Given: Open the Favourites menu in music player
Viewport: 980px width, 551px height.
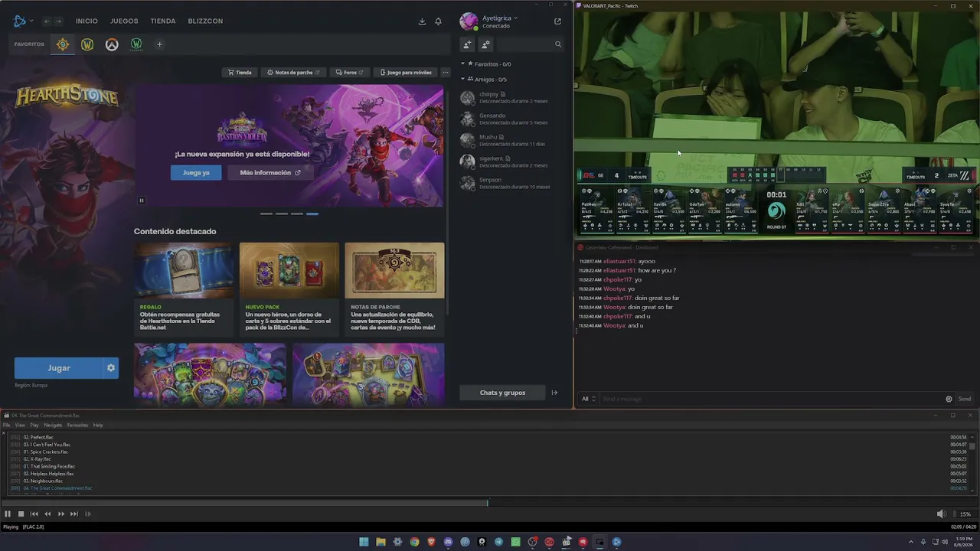Looking at the screenshot, I should (x=77, y=425).
